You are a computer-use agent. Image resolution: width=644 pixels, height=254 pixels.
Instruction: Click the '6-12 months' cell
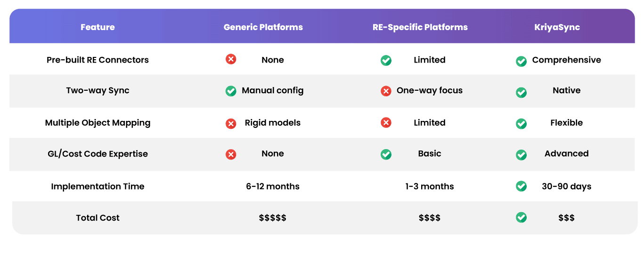point(272,186)
